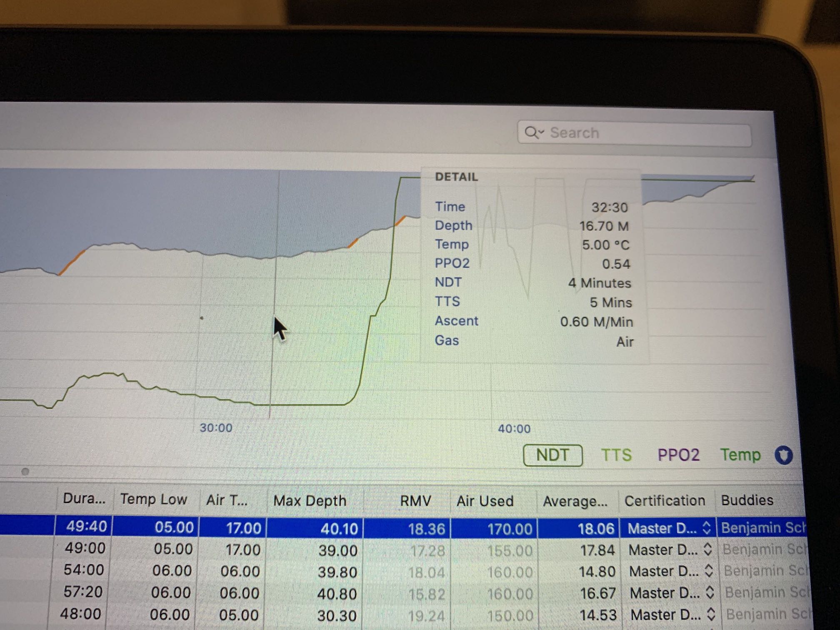
Task: Click the Certification stepper arrows on 54:00 row
Action: [x=709, y=571]
